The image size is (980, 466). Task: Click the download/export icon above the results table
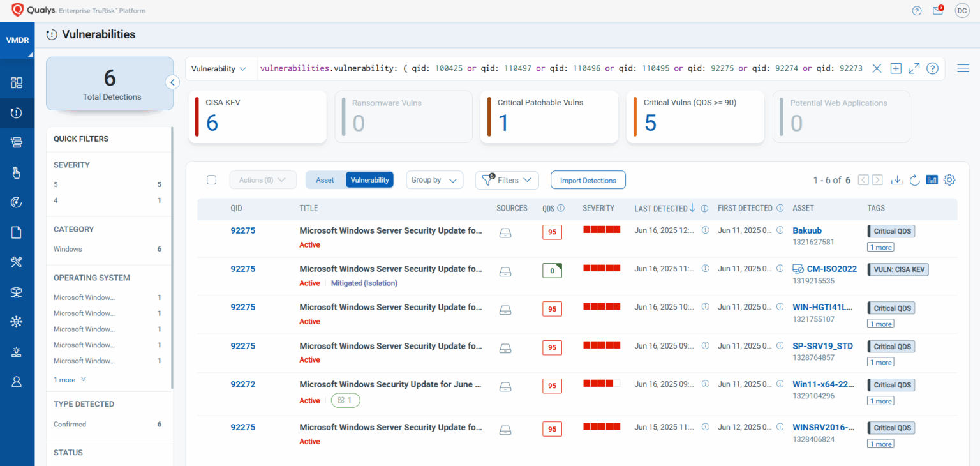click(x=897, y=180)
